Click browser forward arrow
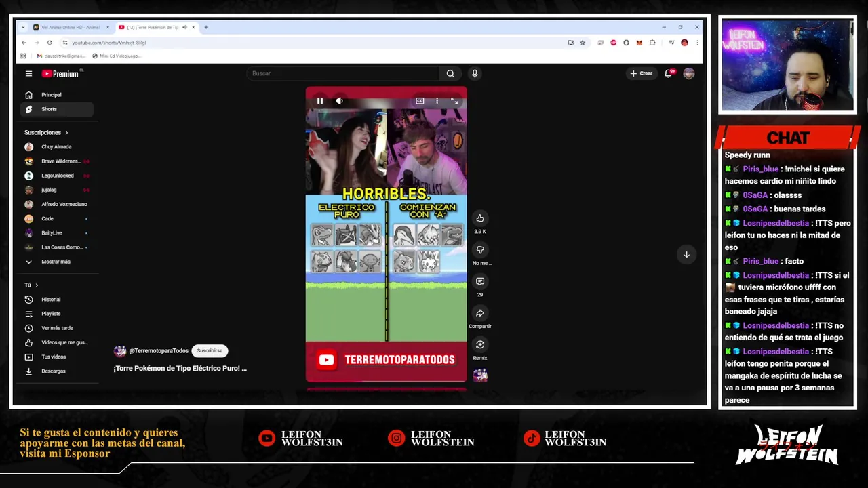This screenshot has height=488, width=868. point(37,43)
